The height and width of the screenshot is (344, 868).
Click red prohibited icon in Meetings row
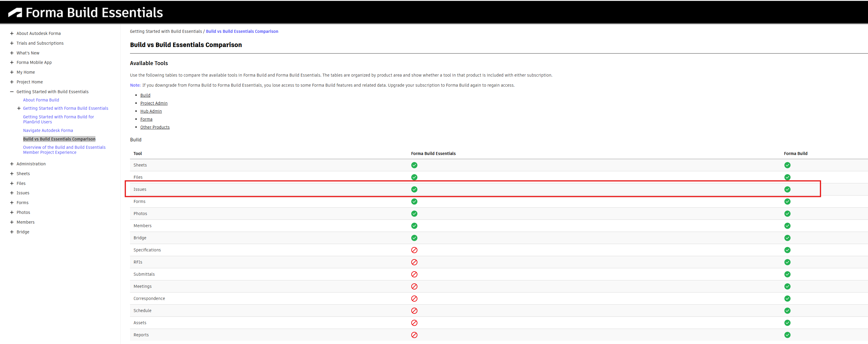pos(414,286)
